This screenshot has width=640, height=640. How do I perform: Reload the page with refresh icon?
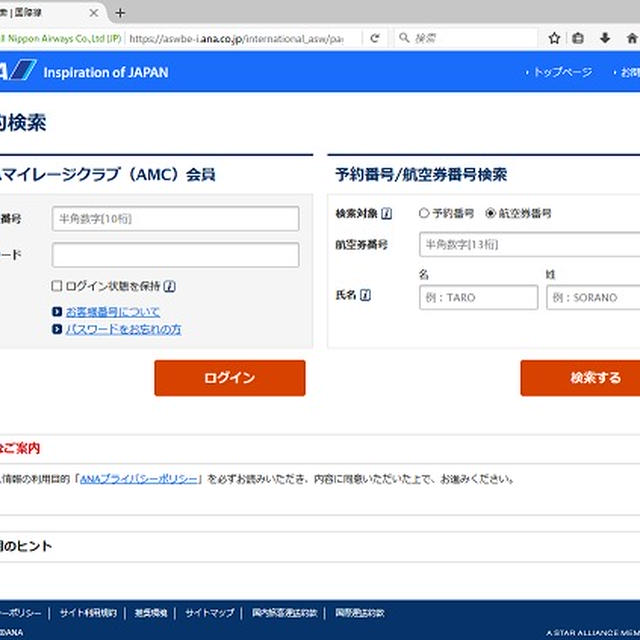pyautogui.click(x=375, y=38)
